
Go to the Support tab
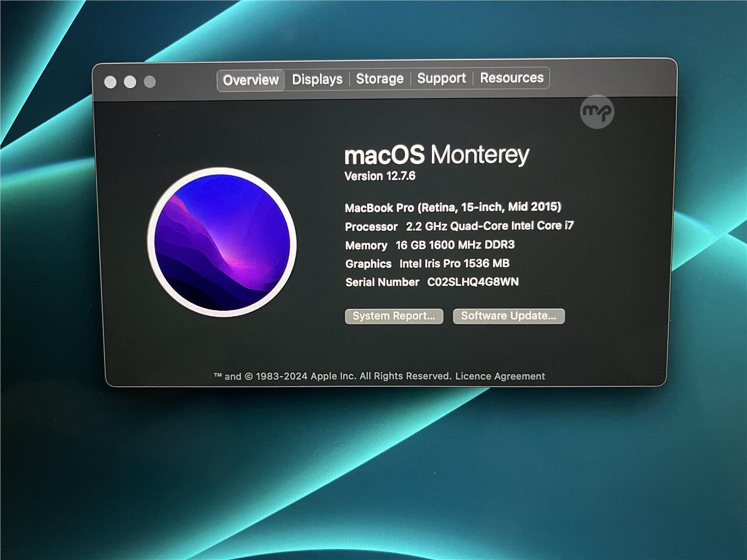click(x=441, y=78)
